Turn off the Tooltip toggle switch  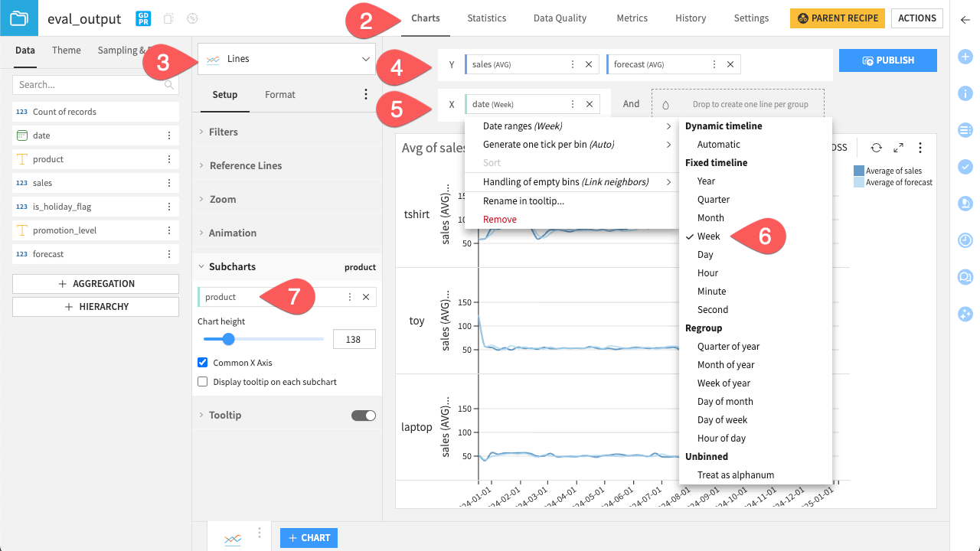point(365,414)
